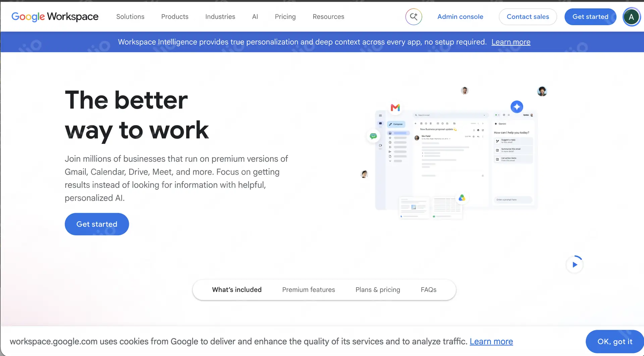Open the Industries menu
The height and width of the screenshot is (356, 644).
point(220,17)
